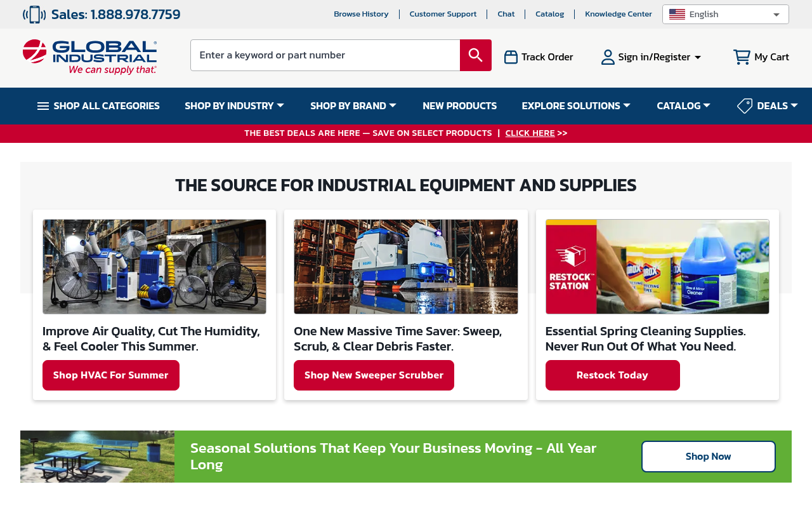
Task: Open Knowledge Center link
Action: 619,14
